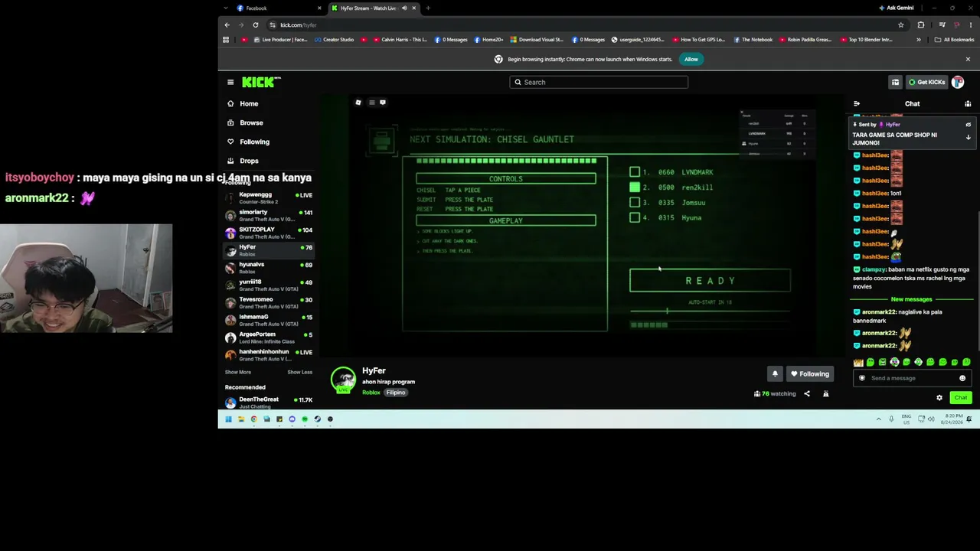Bookmark this page with the star icon
980x551 pixels.
pos(901,24)
